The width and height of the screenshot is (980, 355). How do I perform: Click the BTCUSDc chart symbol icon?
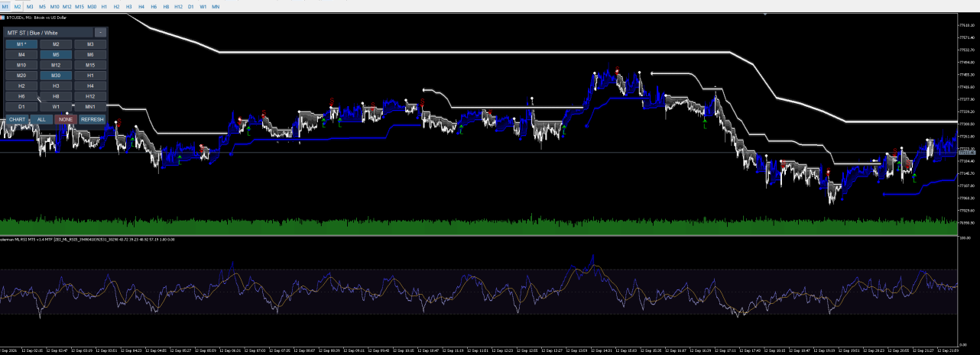click(3, 16)
